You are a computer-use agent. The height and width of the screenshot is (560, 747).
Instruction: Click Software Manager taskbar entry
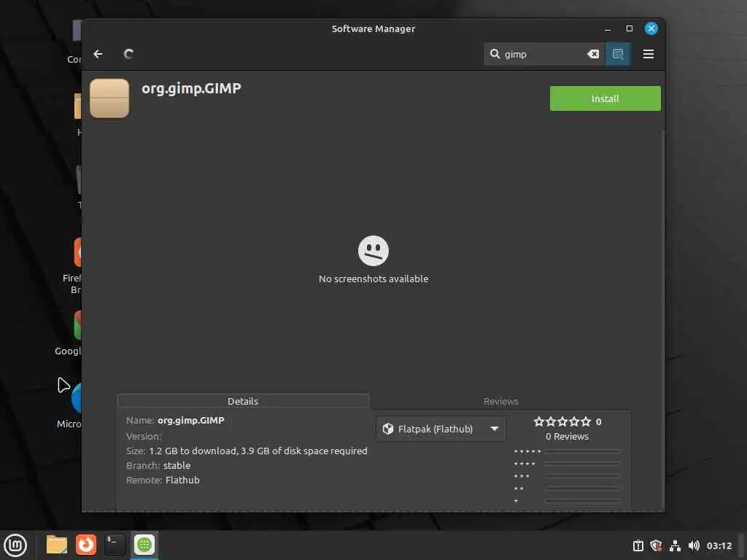pos(144,545)
